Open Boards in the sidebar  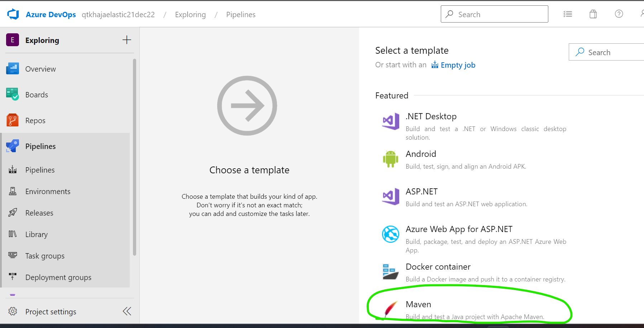(x=37, y=95)
